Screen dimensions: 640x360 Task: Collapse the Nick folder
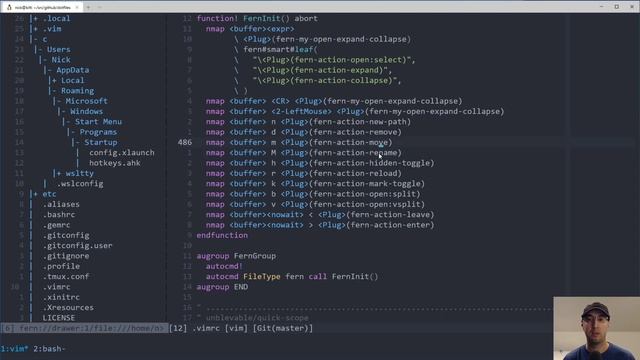tap(61, 60)
